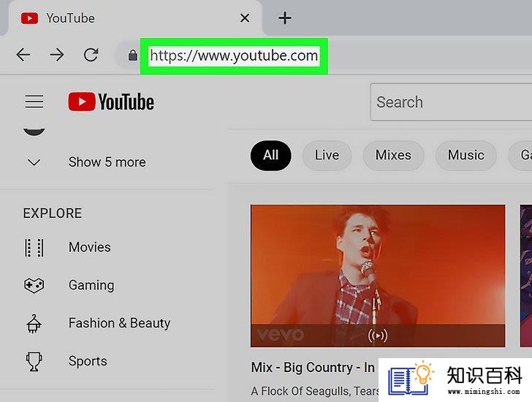Select the Mixes filter chip
The image size is (532, 402).
click(x=393, y=156)
